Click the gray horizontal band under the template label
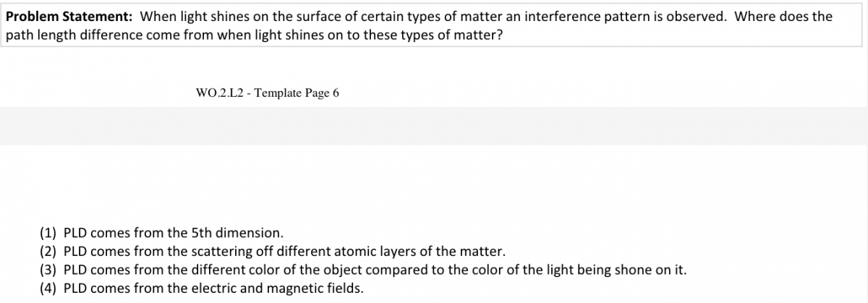The width and height of the screenshot is (868, 303). (x=434, y=127)
